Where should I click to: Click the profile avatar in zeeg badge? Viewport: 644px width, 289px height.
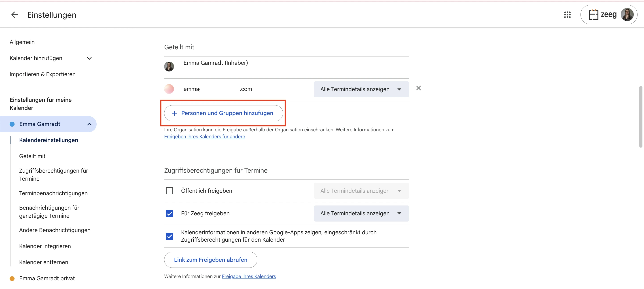(x=627, y=15)
